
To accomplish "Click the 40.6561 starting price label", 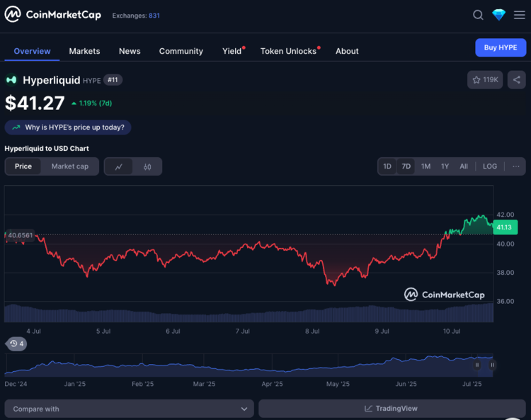I will coord(21,235).
